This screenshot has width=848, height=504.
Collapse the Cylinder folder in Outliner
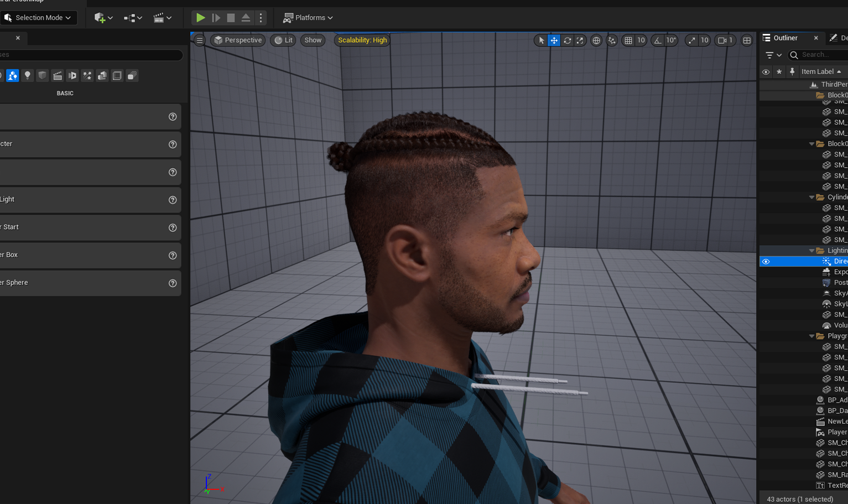point(811,198)
